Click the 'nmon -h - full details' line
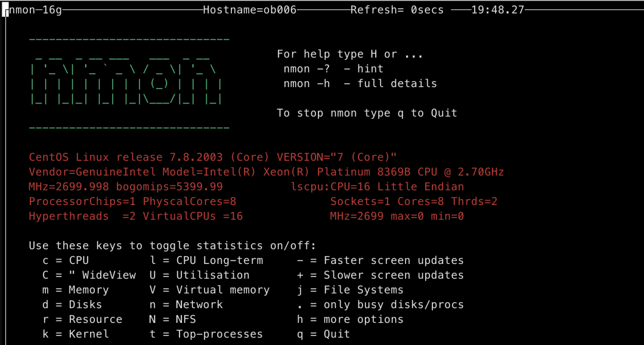Viewport: 644px width, 345px height. (x=360, y=83)
